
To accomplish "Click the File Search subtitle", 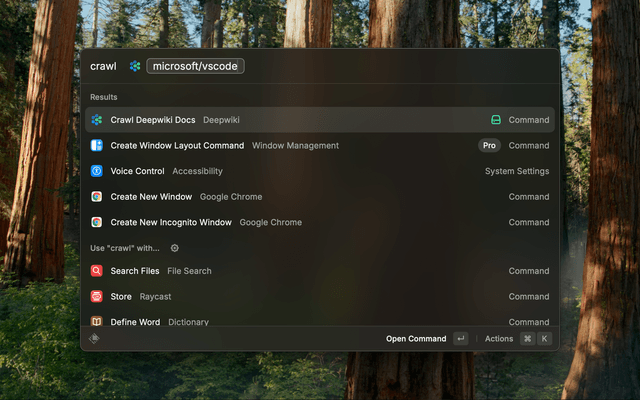I will 189,271.
